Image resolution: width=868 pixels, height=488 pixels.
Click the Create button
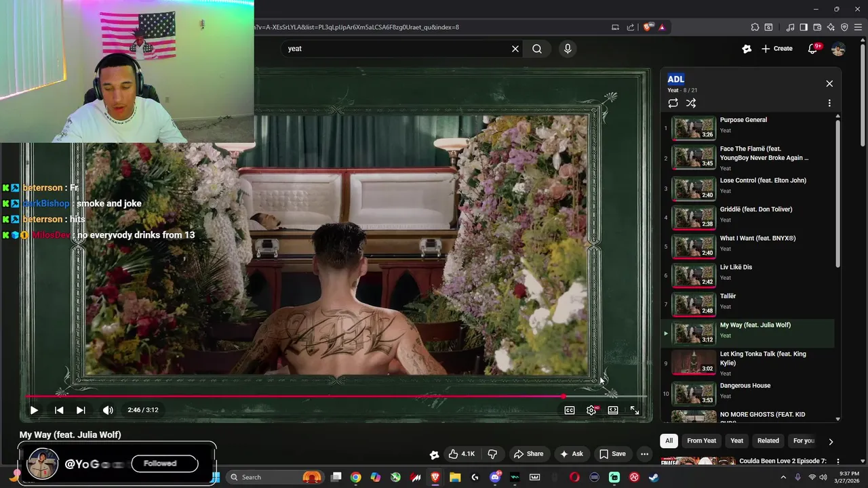click(x=776, y=49)
